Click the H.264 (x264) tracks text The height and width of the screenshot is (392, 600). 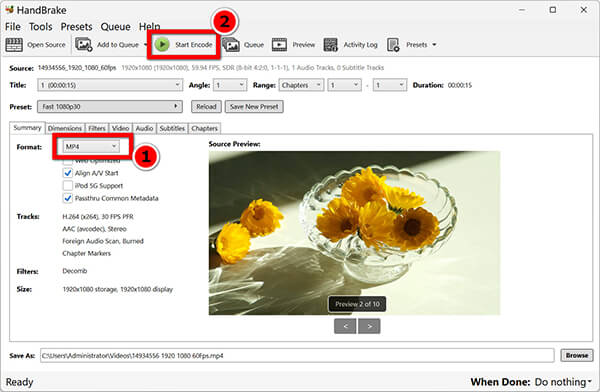[98, 217]
